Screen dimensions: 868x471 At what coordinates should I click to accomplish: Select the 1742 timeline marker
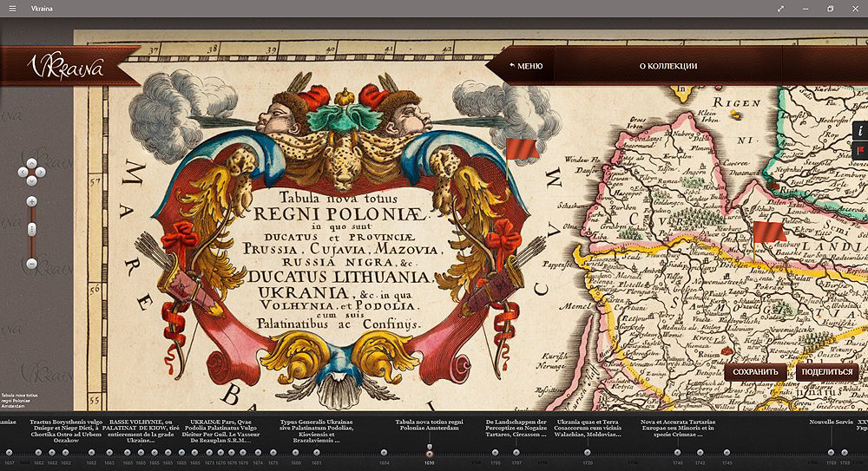pyautogui.click(x=700, y=453)
